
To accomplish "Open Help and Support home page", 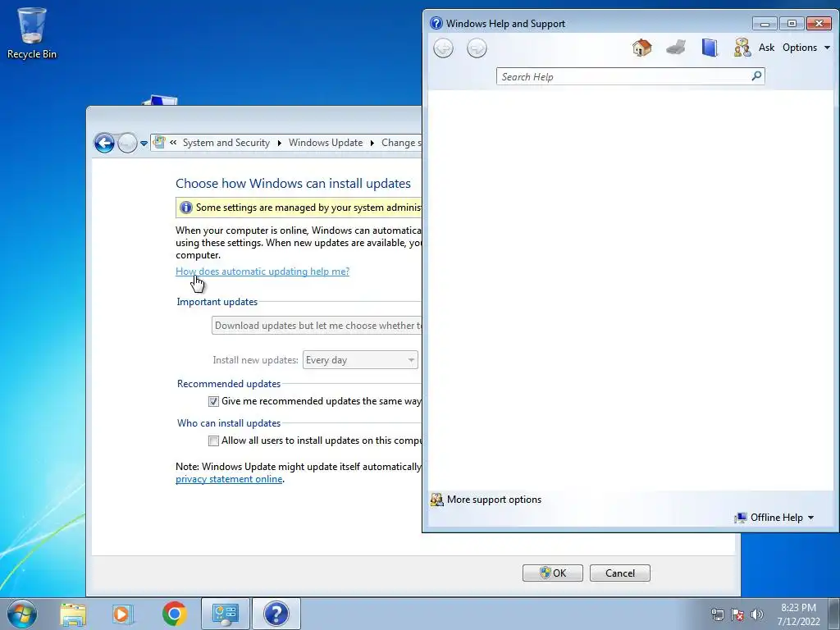I will 641,48.
